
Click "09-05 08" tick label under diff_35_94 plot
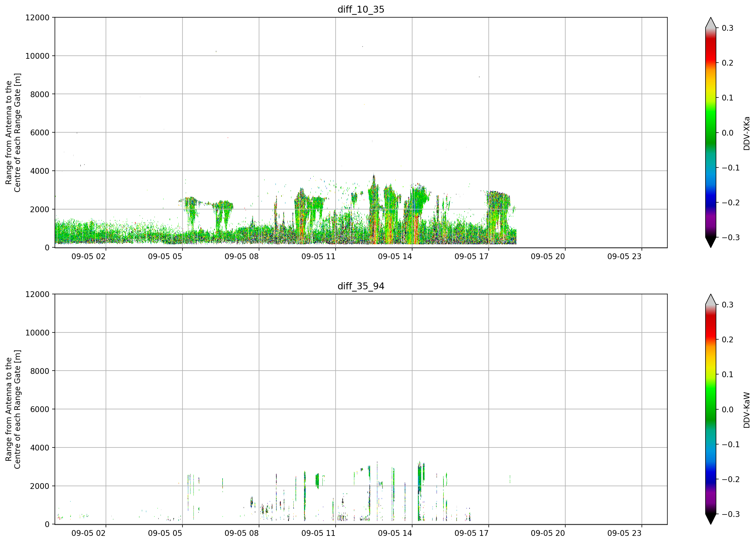[242, 533]
